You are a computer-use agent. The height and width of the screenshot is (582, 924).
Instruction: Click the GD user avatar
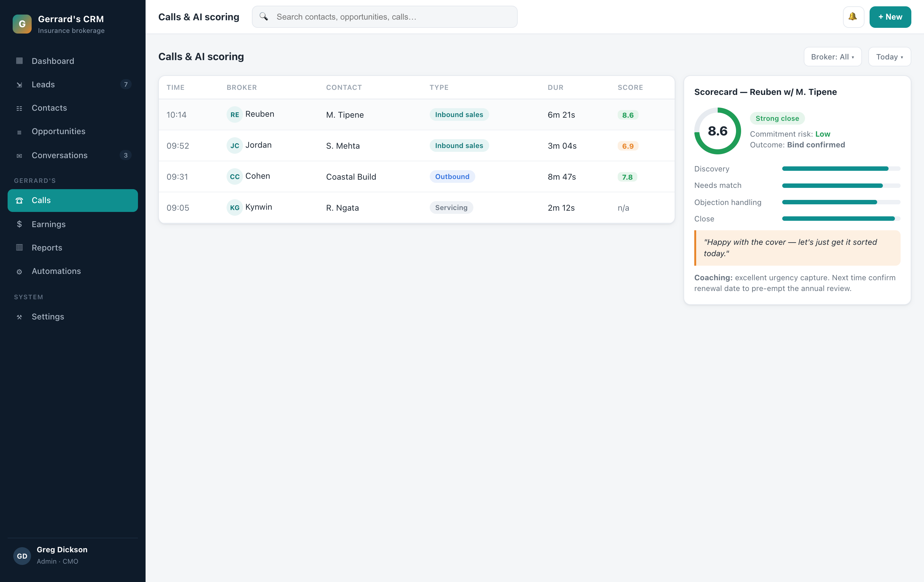(x=22, y=556)
